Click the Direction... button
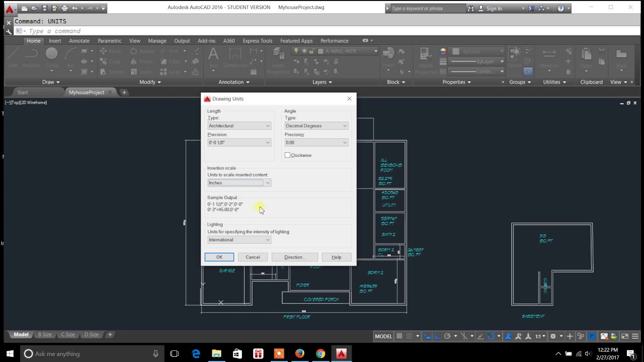This screenshot has width=644, height=362. coord(294,257)
